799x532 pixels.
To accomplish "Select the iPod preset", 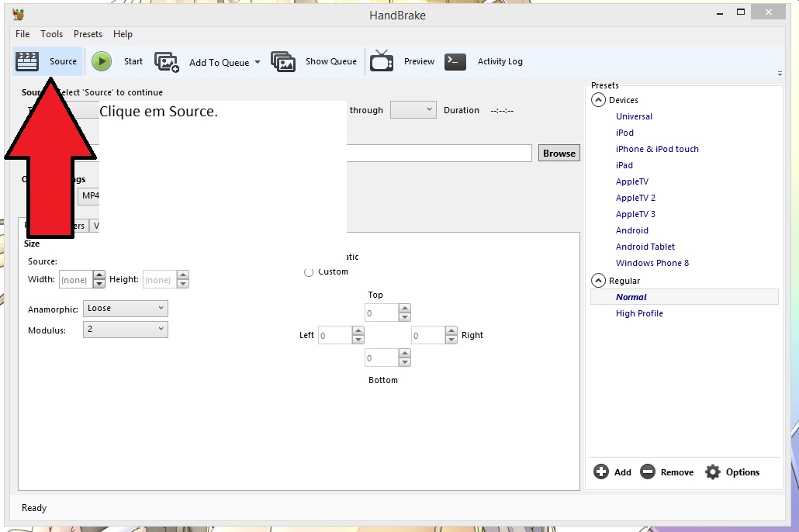I will pos(624,133).
